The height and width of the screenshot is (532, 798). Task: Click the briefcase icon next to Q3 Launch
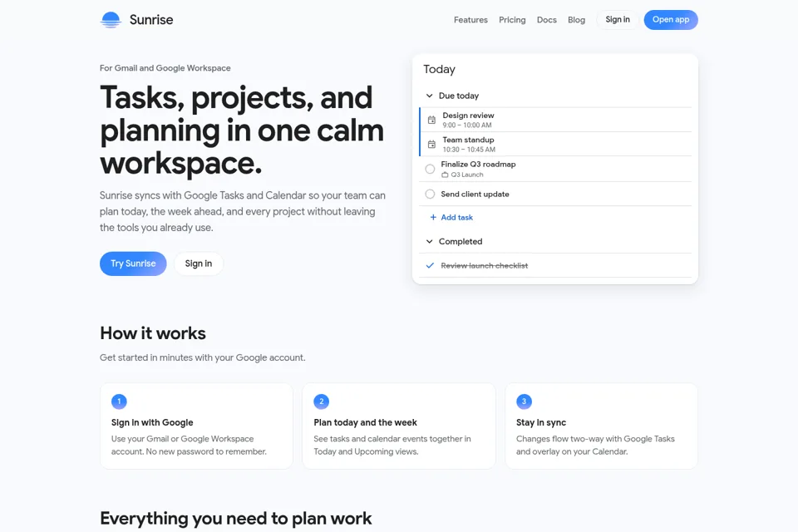point(445,175)
